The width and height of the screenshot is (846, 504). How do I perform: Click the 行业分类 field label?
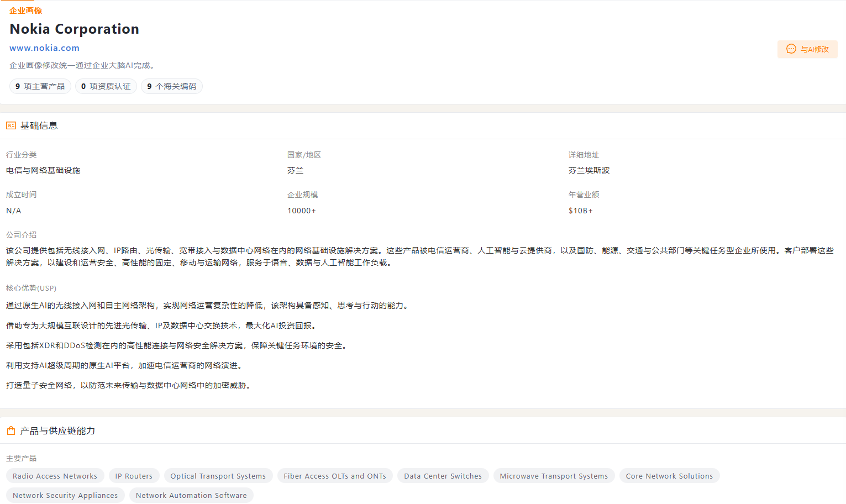21,155
